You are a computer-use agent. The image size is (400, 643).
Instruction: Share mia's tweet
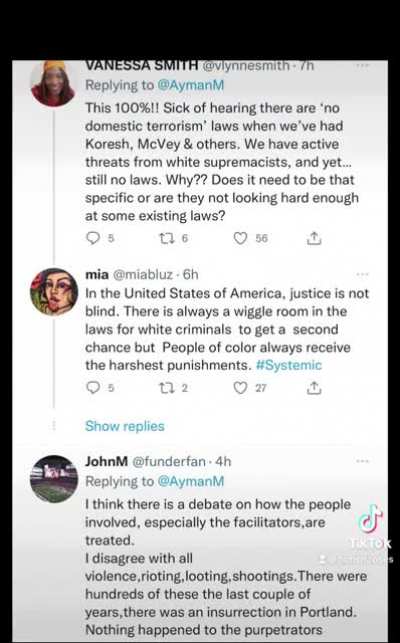(314, 388)
